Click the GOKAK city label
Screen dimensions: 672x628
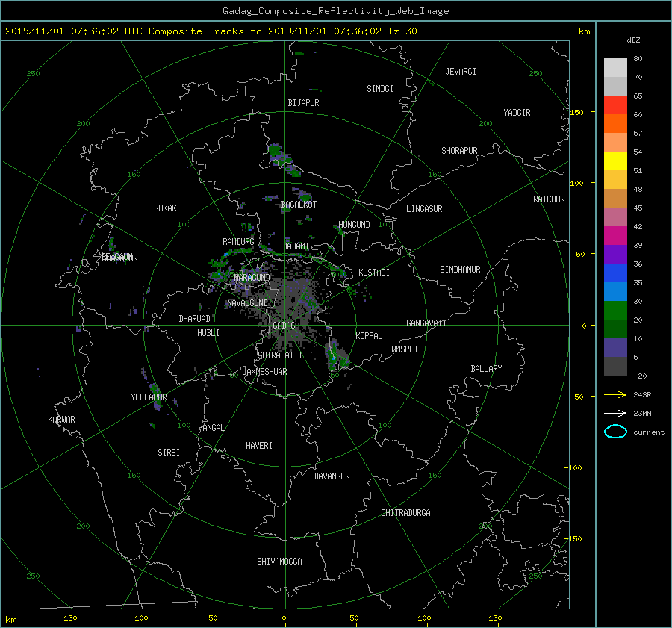[165, 208]
